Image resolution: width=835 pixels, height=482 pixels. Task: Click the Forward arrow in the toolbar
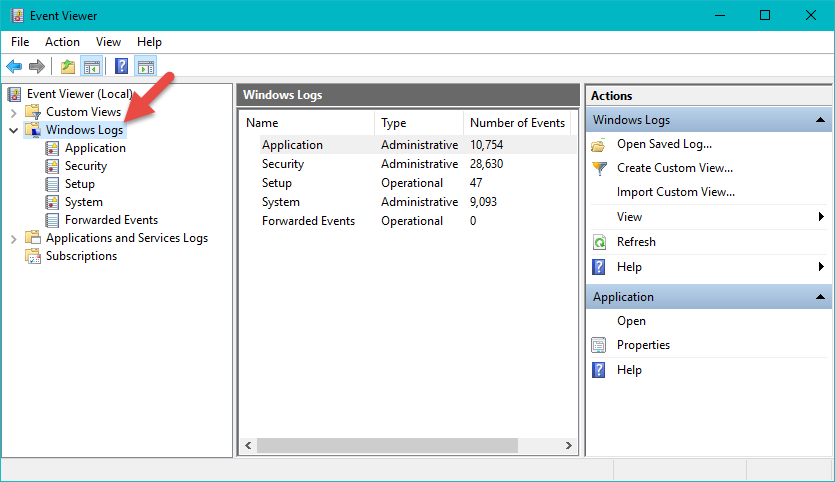pos(37,67)
